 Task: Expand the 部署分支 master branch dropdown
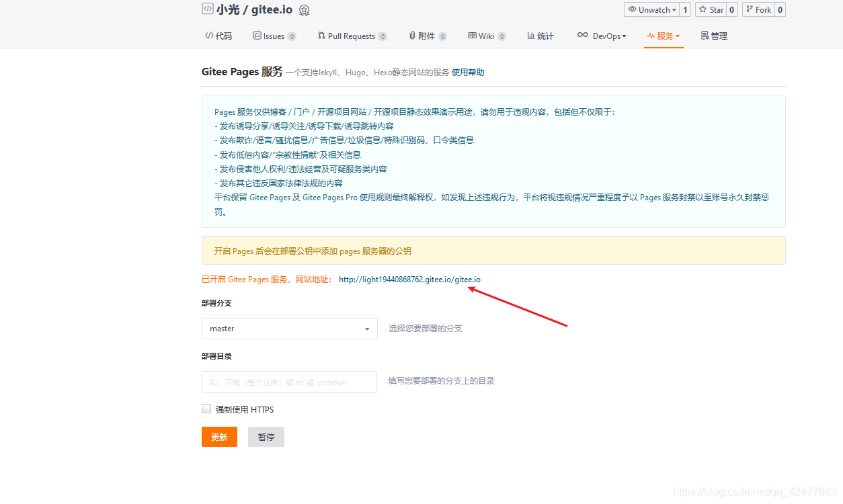[366, 328]
